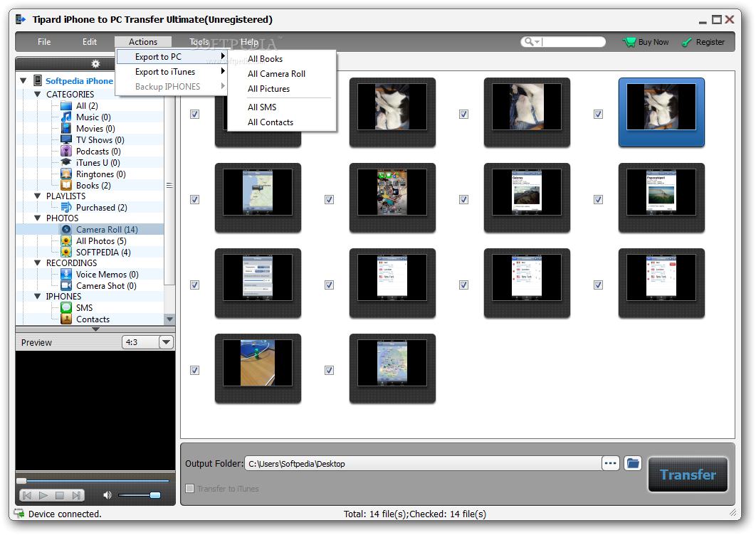Open the 4:3 aspect ratio dropdown
The width and height of the screenshot is (756, 535).
[x=167, y=342]
